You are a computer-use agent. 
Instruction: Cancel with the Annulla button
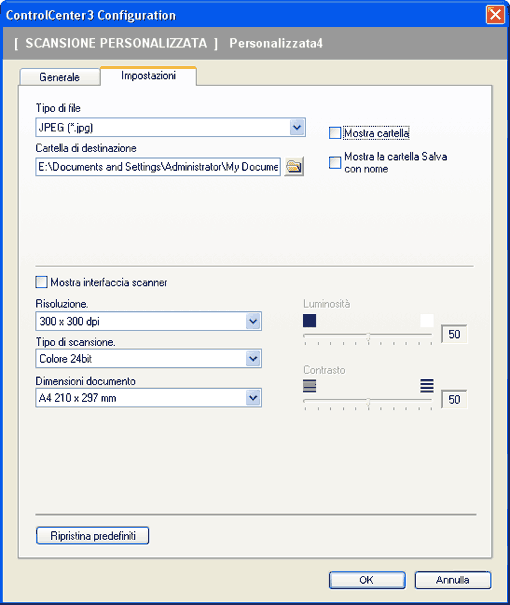tap(453, 580)
